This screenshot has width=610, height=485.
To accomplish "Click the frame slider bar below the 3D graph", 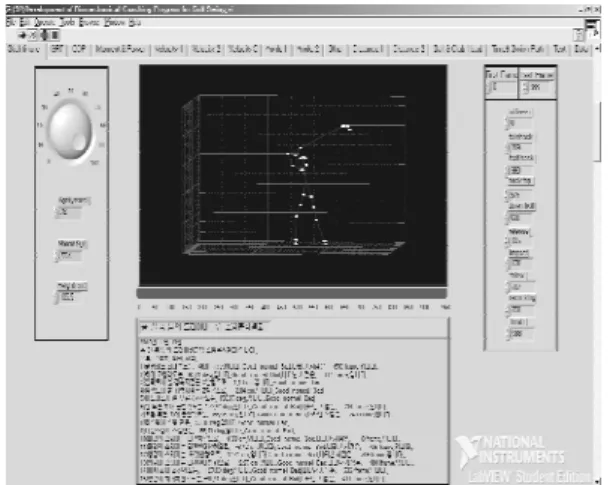I will point(292,293).
